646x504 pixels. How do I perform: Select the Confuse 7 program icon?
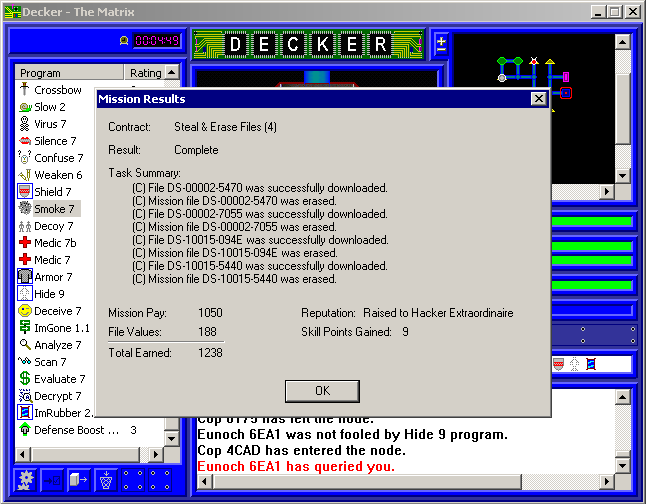(x=25, y=158)
